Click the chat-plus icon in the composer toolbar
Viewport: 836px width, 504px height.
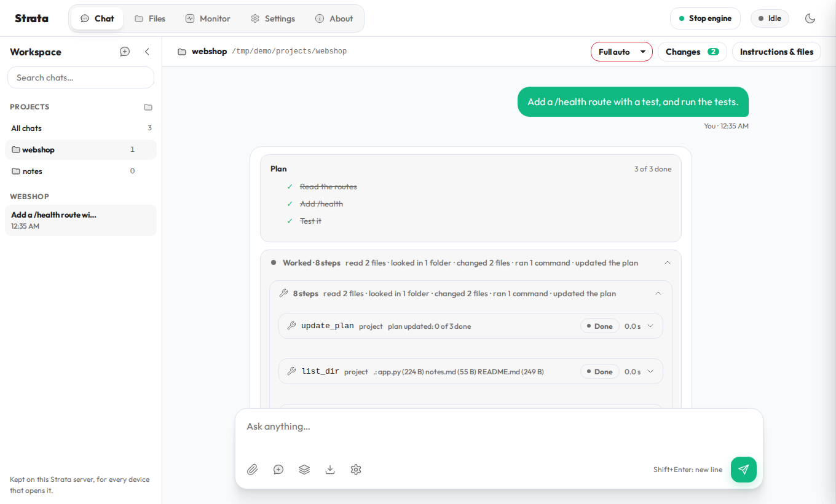278,470
